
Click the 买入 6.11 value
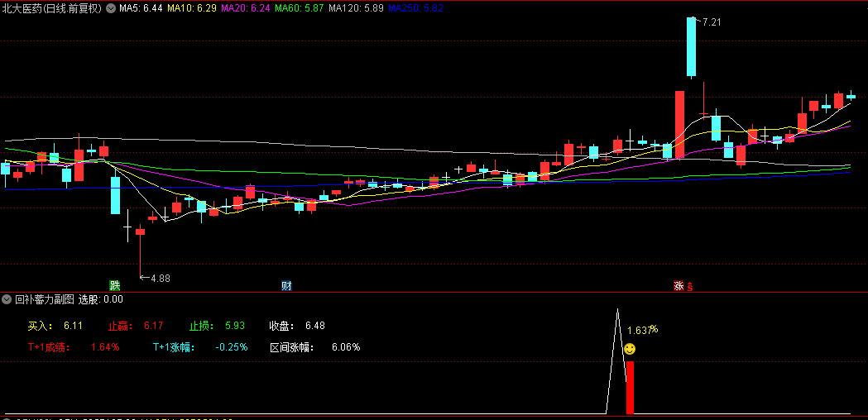(x=73, y=326)
